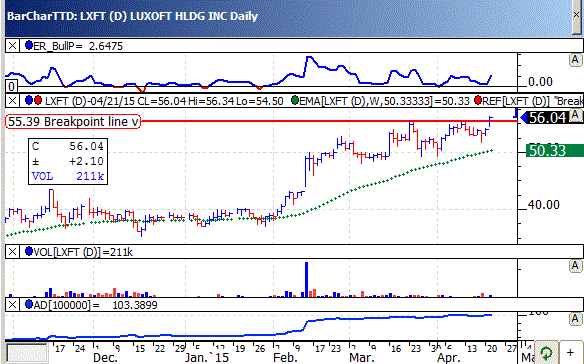Click the 0.00 axis label in ER_BullP pane
Viewport: 584px width, 364px height.
pyautogui.click(x=541, y=82)
